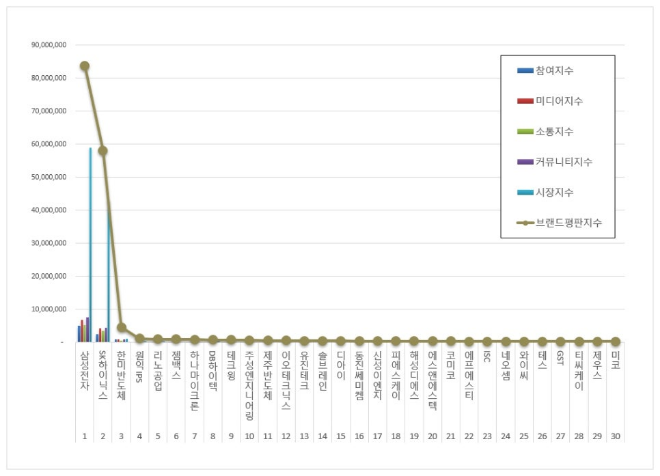Select the 10,000,000 y-axis tick label
660x476 pixels.
[49, 309]
